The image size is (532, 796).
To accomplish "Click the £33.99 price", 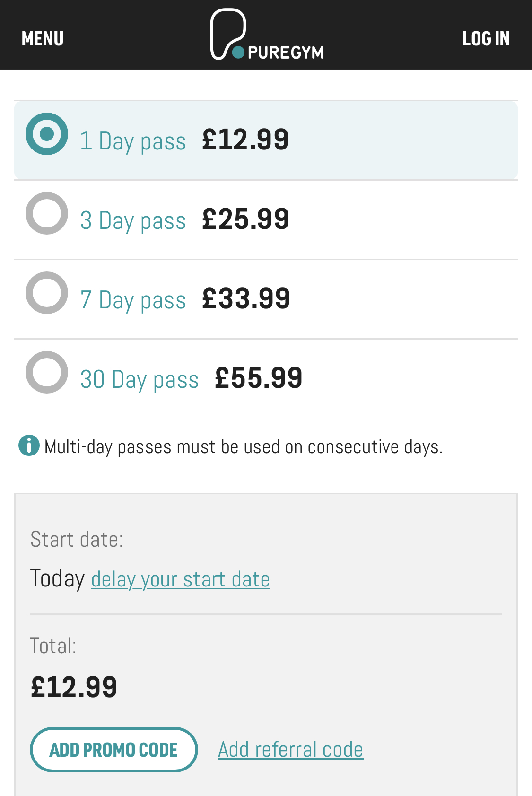I will pos(246,298).
